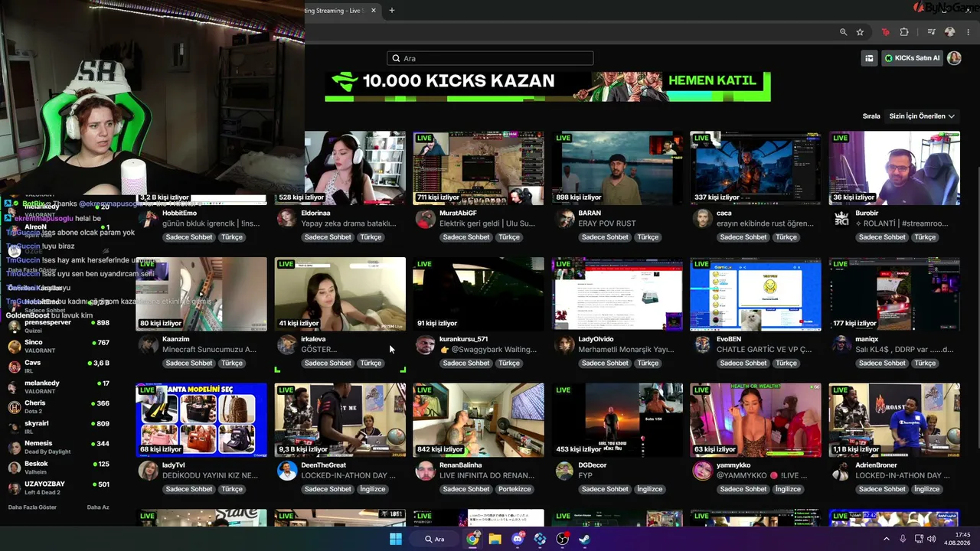Collapse sidebar list with Daha Az
The height and width of the screenshot is (551, 980).
pyautogui.click(x=98, y=507)
